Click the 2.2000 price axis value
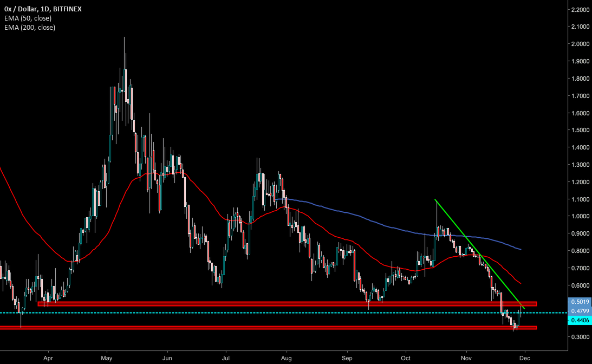This screenshot has height=364, width=592. [x=580, y=10]
